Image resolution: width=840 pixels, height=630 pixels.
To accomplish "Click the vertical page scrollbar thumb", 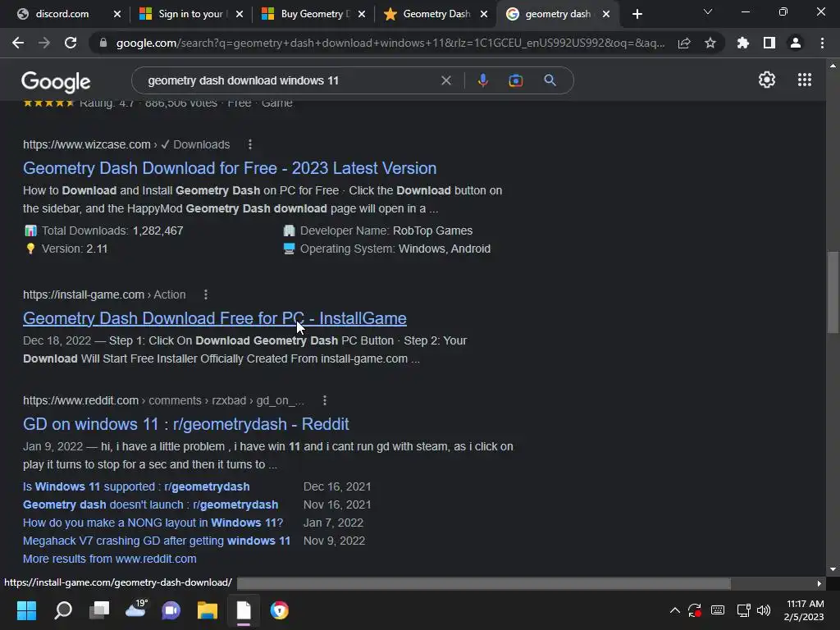I will [x=833, y=293].
